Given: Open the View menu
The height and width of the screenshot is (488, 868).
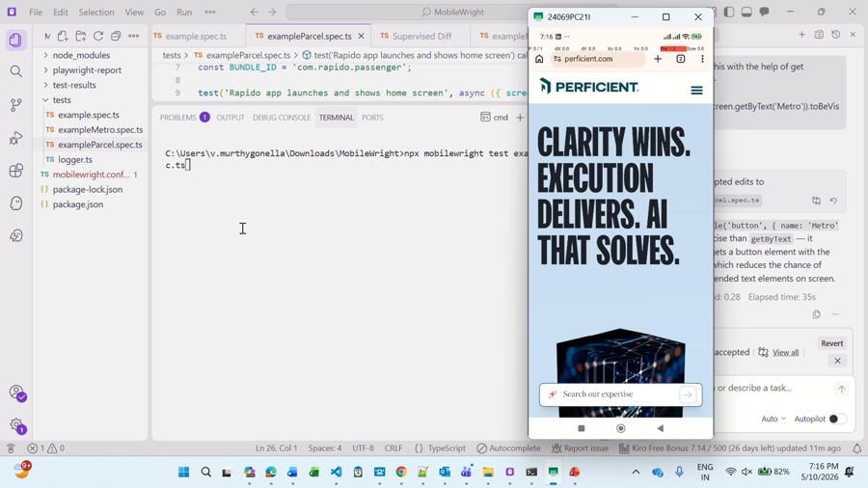Looking at the screenshot, I should tap(134, 12).
